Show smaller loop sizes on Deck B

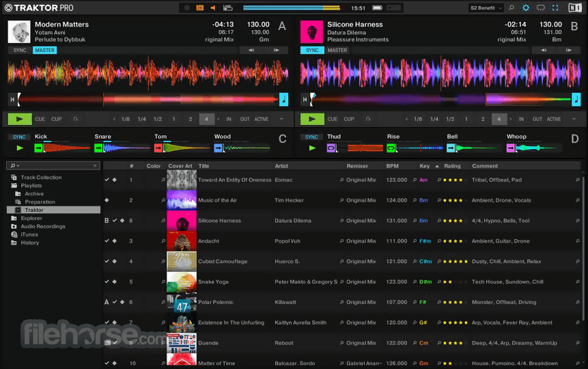pos(406,119)
